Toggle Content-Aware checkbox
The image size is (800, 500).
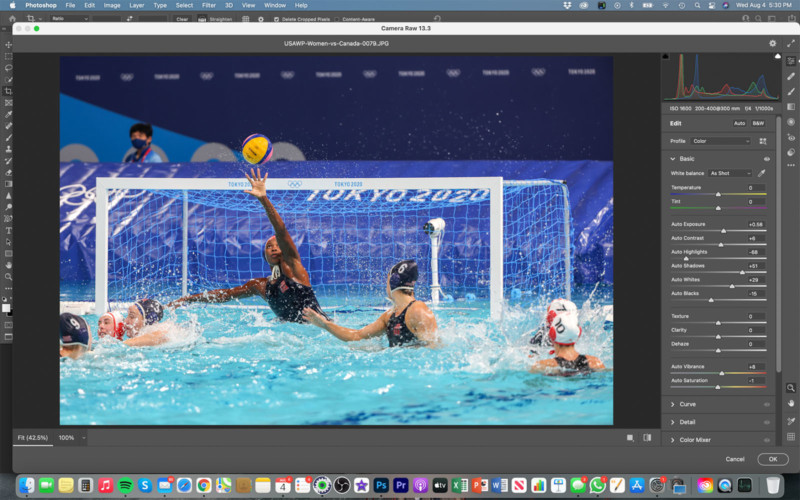click(x=338, y=19)
